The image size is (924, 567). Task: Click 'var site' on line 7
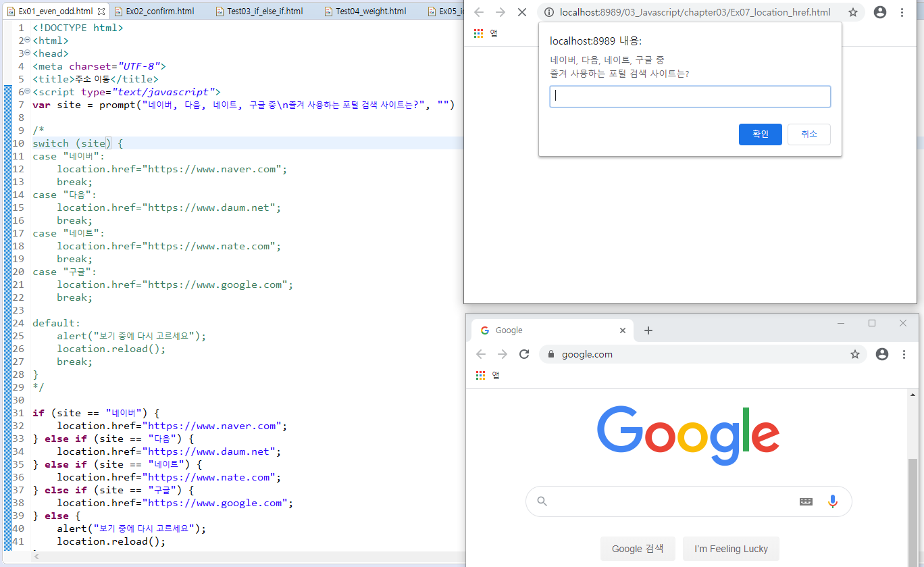(57, 105)
